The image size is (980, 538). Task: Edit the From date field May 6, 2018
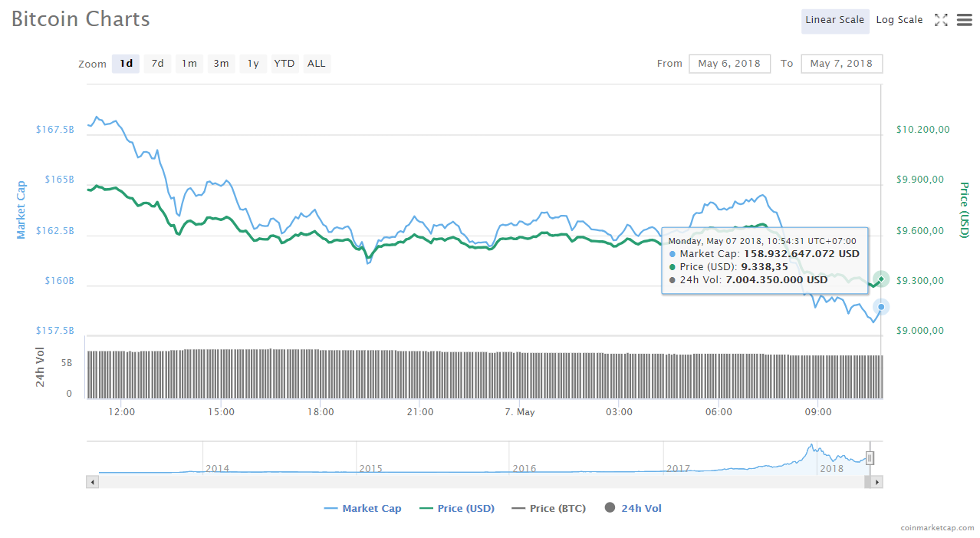729,64
